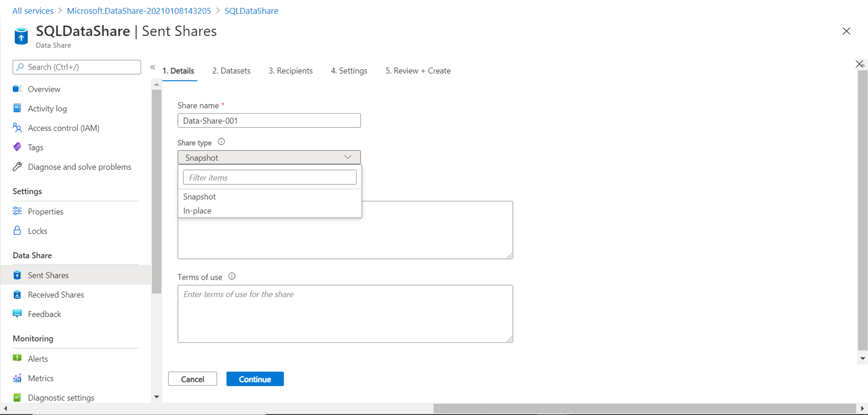Click the Metrics chart icon
This screenshot has width=868, height=415.
click(17, 378)
